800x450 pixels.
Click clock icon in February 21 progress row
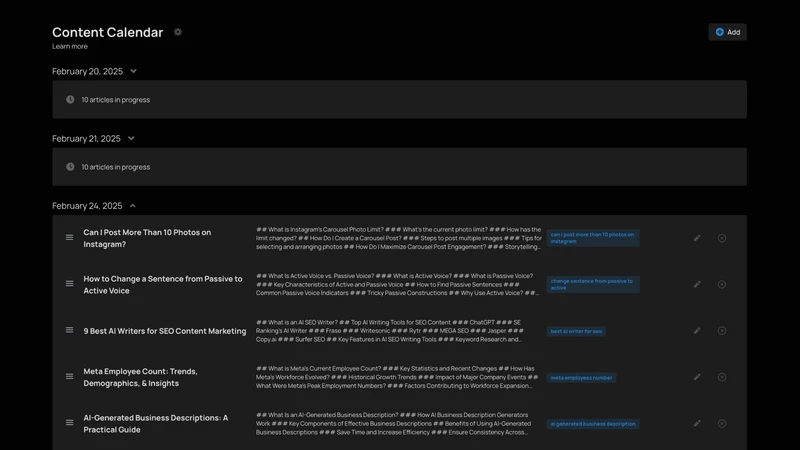tap(70, 167)
